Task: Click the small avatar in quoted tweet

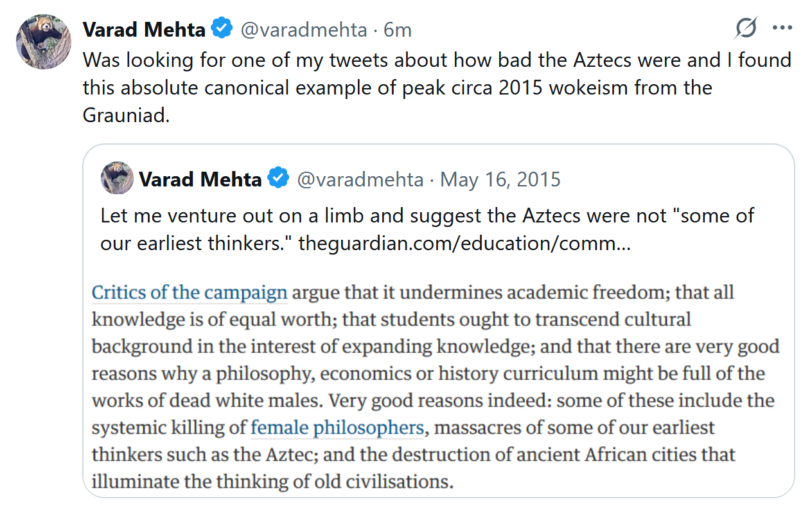Action: click(x=116, y=178)
